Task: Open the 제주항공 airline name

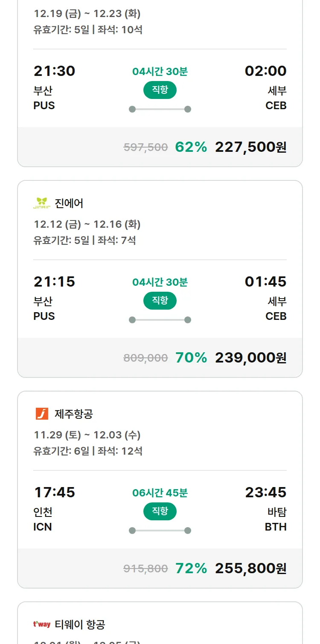Action: coord(74,414)
